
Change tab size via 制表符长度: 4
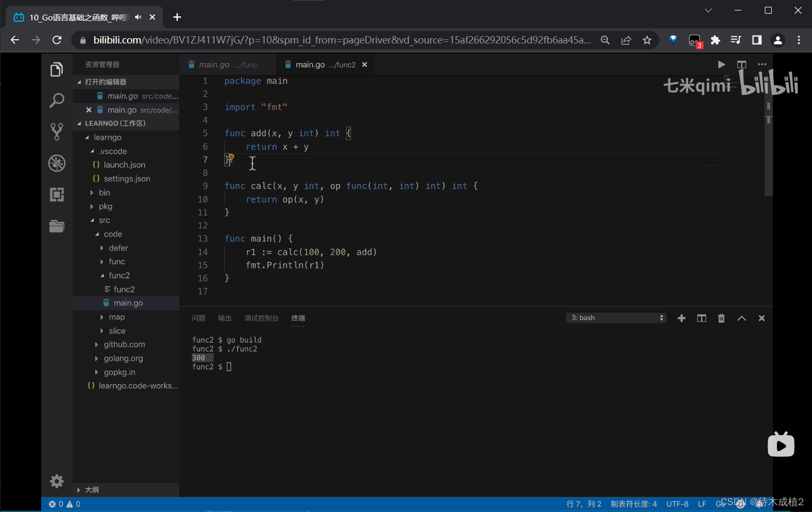(x=633, y=504)
